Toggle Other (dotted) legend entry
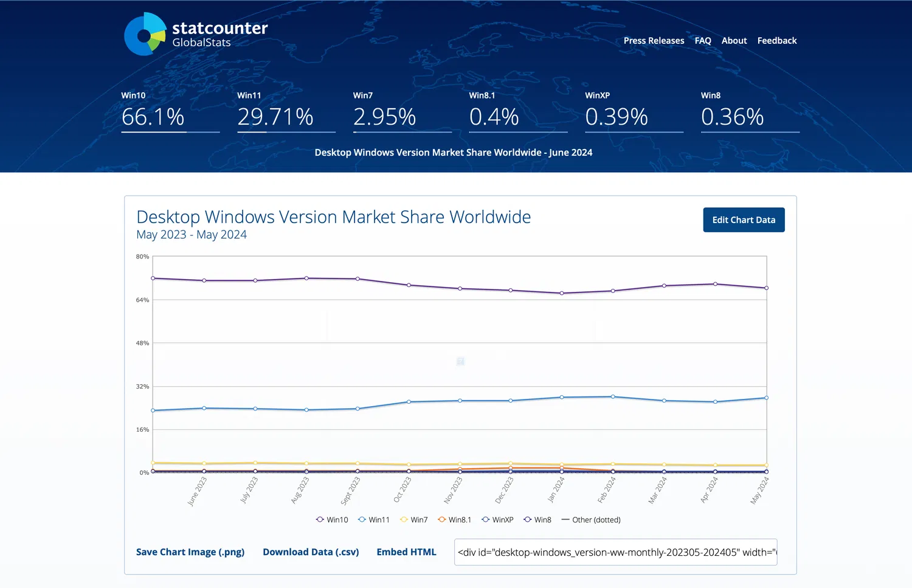 point(590,520)
